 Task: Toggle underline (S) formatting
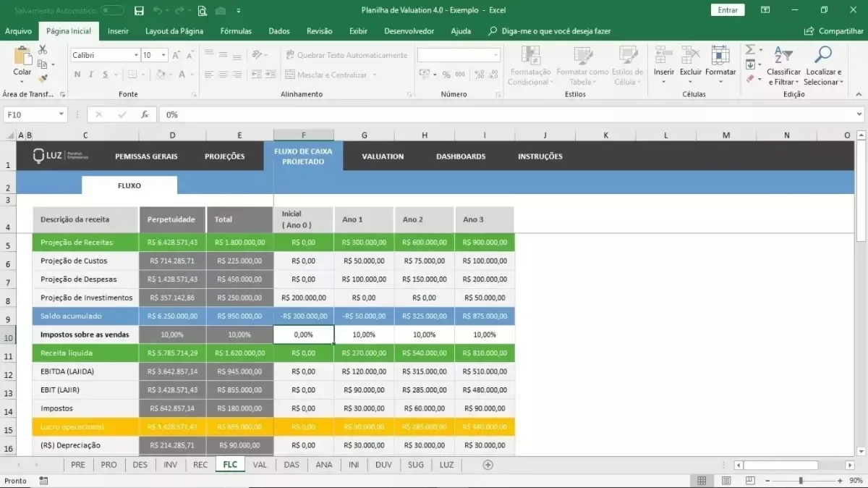pyautogui.click(x=105, y=75)
